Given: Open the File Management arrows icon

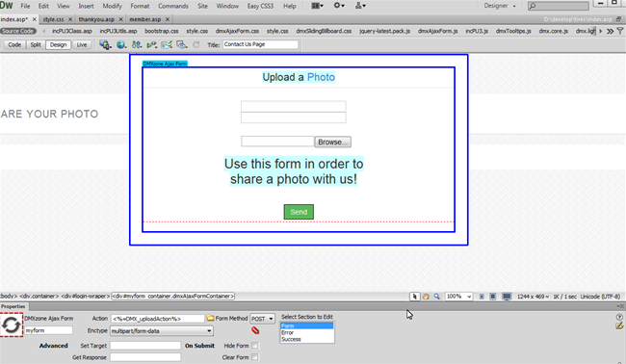Looking at the screenshot, I should tap(136, 44).
